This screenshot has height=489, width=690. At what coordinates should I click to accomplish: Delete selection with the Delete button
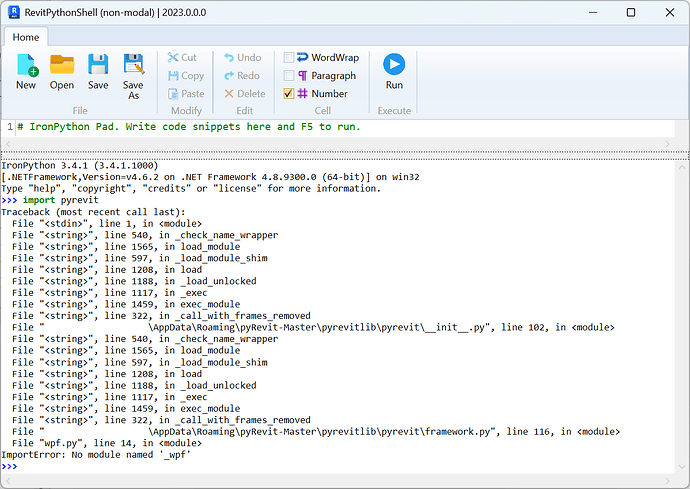[x=245, y=94]
